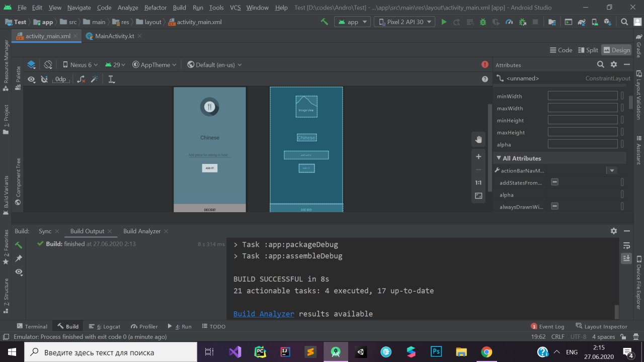The height and width of the screenshot is (362, 644).
Task: Open Pixel 2 API 30 device dropdown
Action: 405,22
